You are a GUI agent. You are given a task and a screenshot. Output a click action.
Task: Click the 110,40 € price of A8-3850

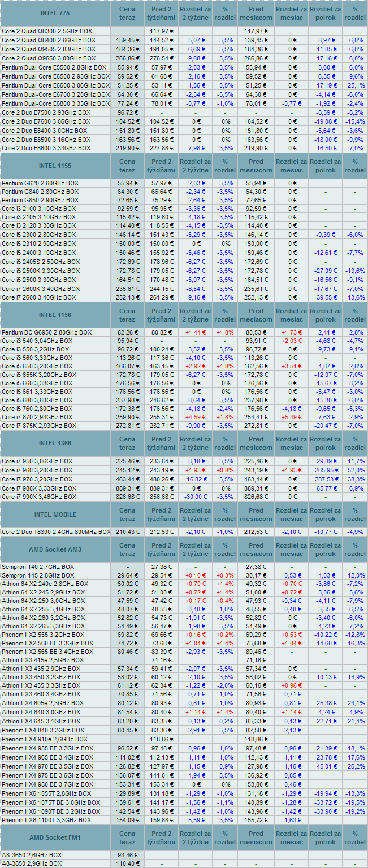click(127, 863)
